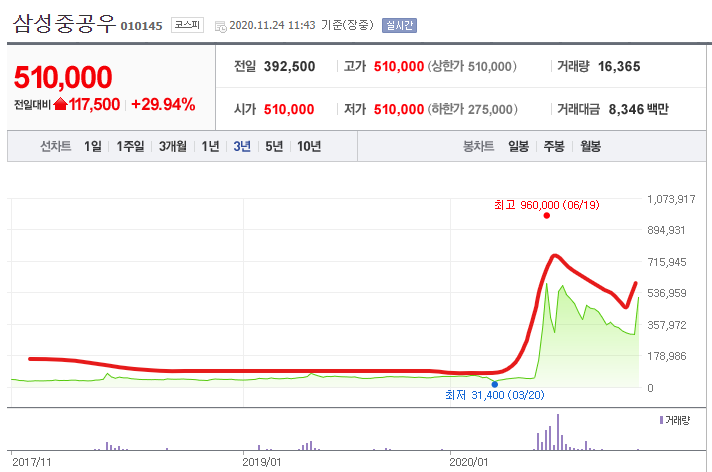Click the 2017/11 x-axis label
The height and width of the screenshot is (472, 712).
coord(31,462)
